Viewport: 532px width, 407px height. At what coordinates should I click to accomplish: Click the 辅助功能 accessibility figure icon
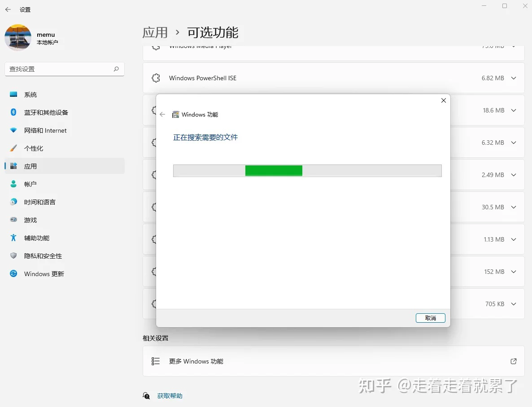tap(13, 238)
